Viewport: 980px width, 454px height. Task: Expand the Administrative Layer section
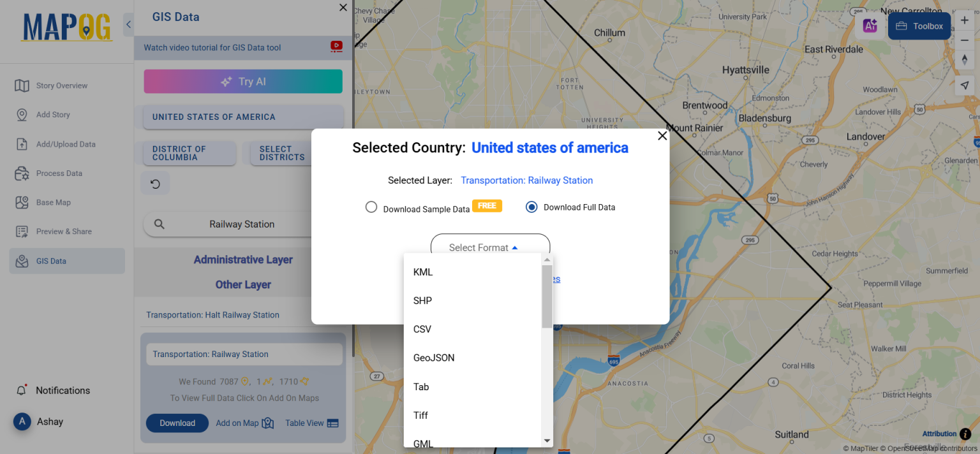click(x=243, y=260)
